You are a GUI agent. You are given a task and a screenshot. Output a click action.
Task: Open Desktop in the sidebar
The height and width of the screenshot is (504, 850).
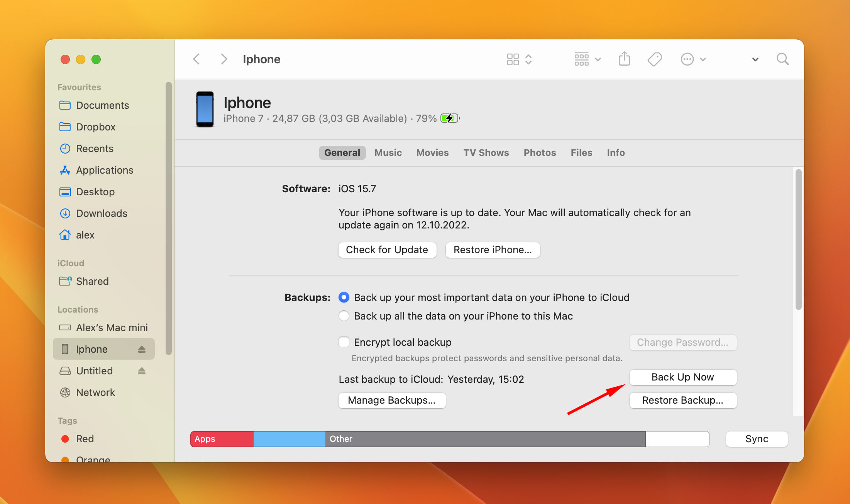pyautogui.click(x=104, y=192)
